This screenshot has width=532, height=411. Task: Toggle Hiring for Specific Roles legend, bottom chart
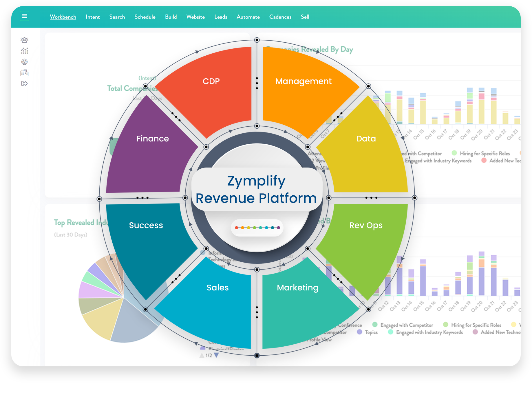pyautogui.click(x=472, y=325)
